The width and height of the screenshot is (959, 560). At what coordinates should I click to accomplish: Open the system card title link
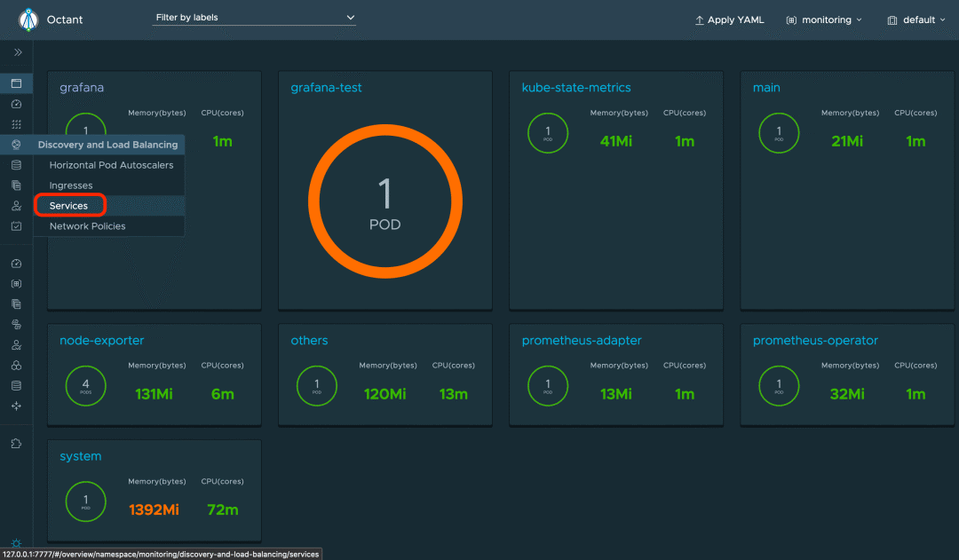[81, 456]
